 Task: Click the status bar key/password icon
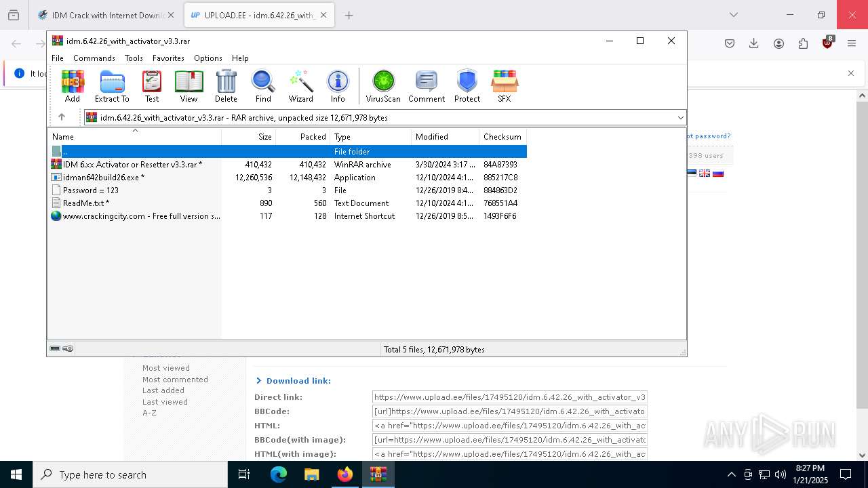click(x=68, y=349)
